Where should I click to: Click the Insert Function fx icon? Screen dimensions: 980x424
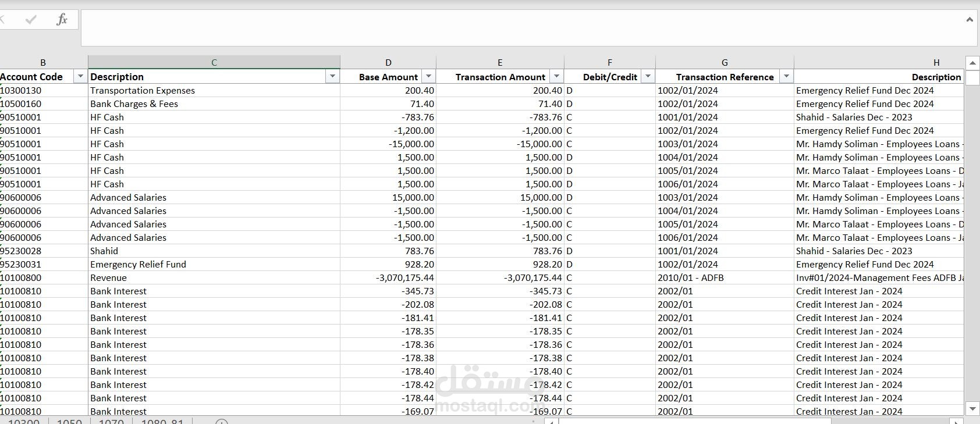pos(62,19)
